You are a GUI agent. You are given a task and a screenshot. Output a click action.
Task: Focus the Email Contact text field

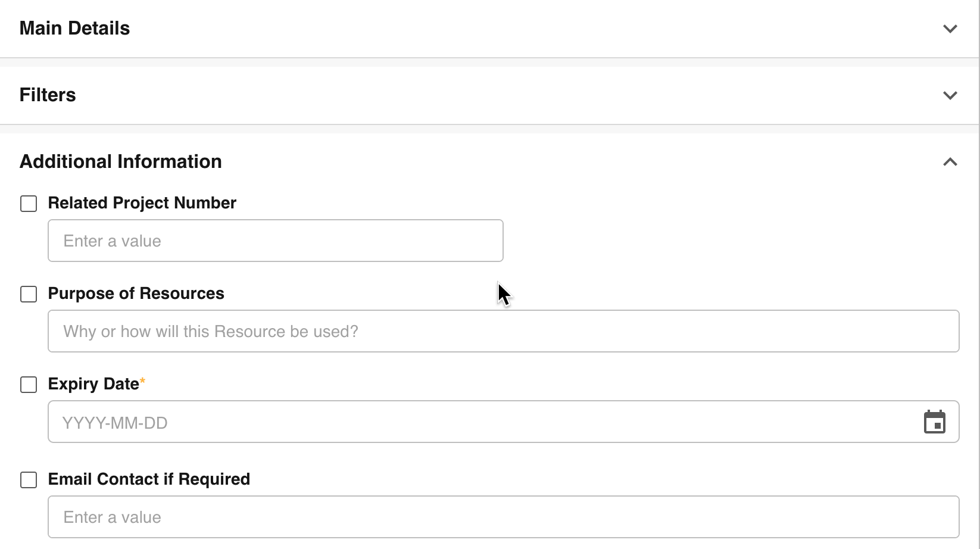(503, 517)
